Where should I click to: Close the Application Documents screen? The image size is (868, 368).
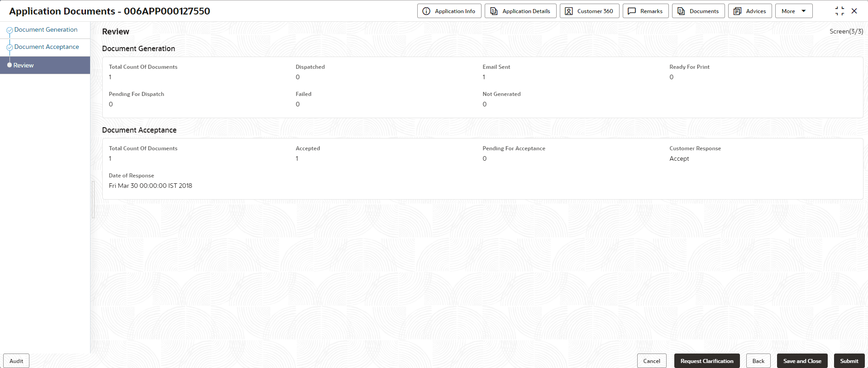pyautogui.click(x=854, y=11)
